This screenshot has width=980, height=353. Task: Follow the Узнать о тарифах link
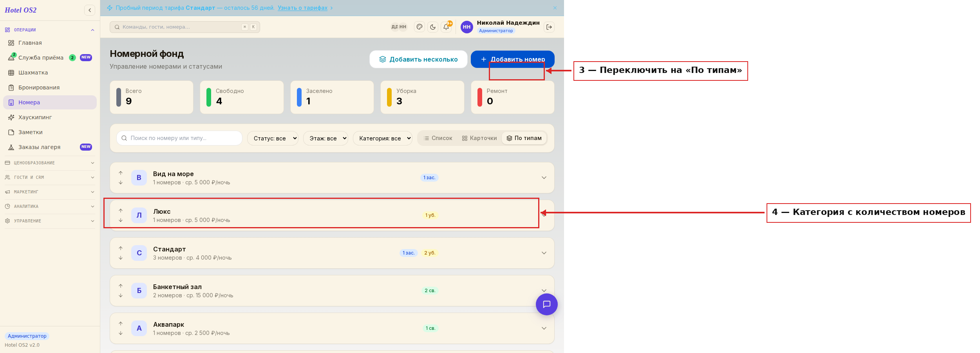(x=302, y=8)
